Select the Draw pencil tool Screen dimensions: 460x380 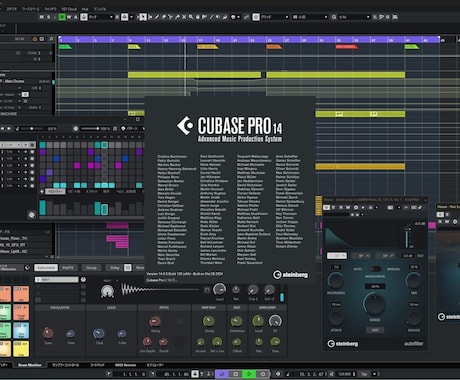[157, 17]
